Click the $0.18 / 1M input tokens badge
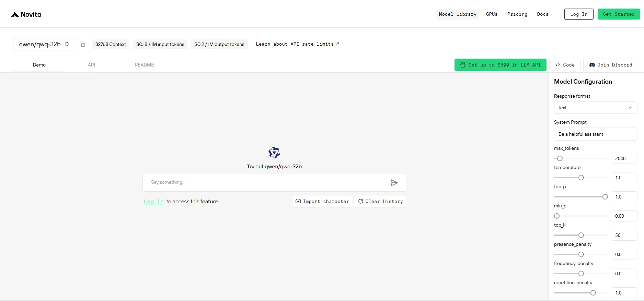Screen dimensions: 644x301 click(160, 44)
